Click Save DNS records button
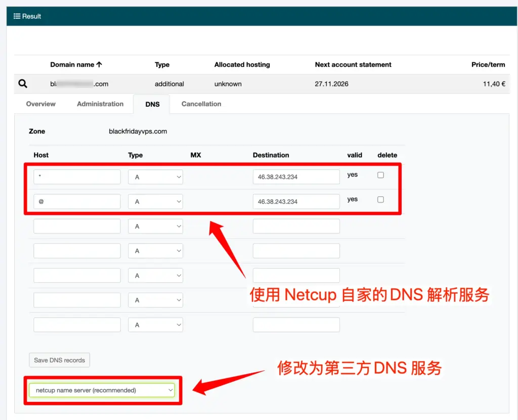 point(59,360)
